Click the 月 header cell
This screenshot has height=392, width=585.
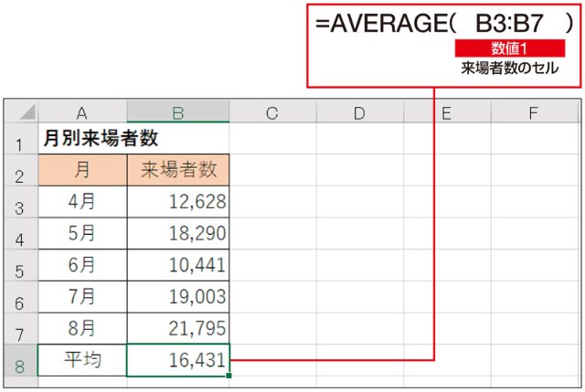click(x=82, y=171)
